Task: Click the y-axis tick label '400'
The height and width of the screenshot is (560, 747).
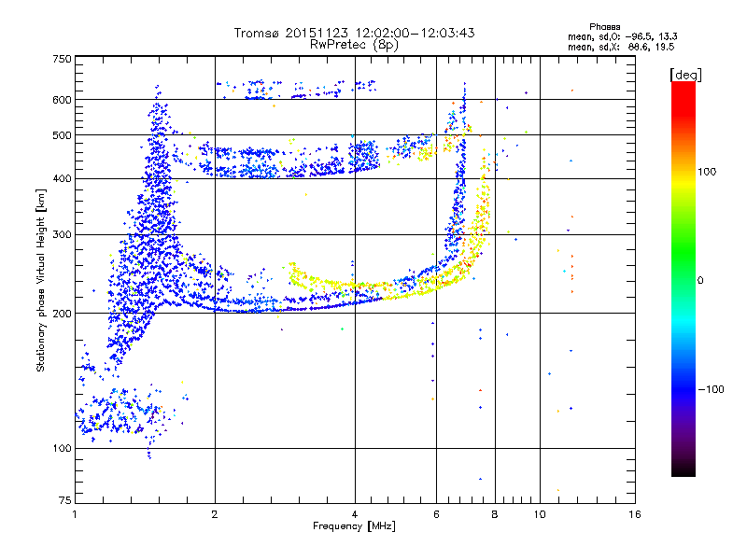Action: pos(62,178)
